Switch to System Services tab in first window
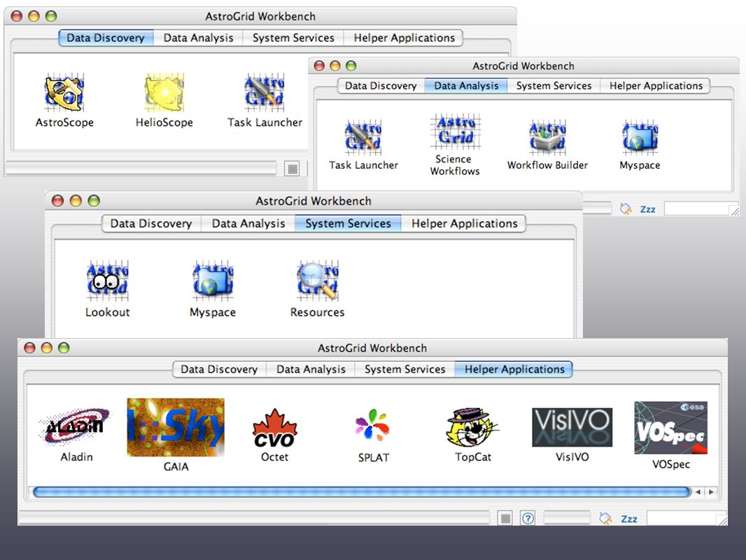The height and width of the screenshot is (560, 746). pyautogui.click(x=293, y=38)
